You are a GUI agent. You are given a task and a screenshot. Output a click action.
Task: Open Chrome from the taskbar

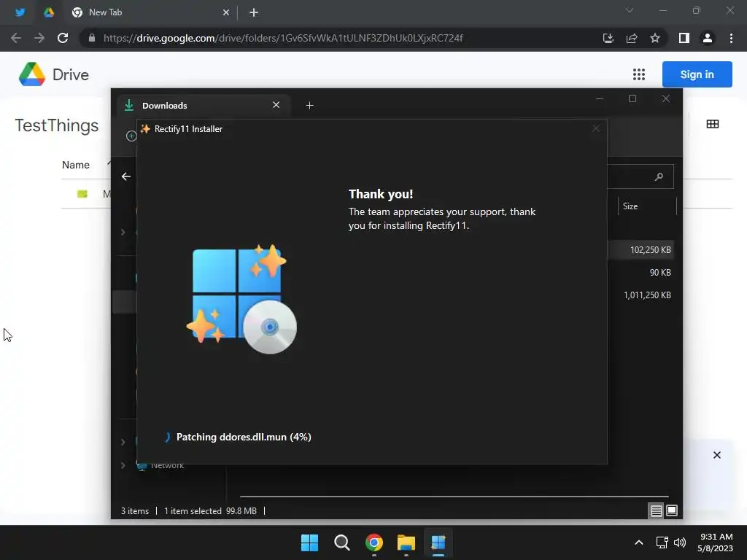click(x=374, y=542)
